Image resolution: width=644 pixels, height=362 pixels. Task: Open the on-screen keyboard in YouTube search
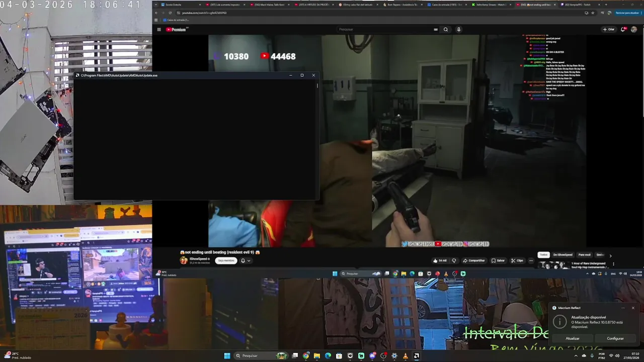tap(436, 30)
